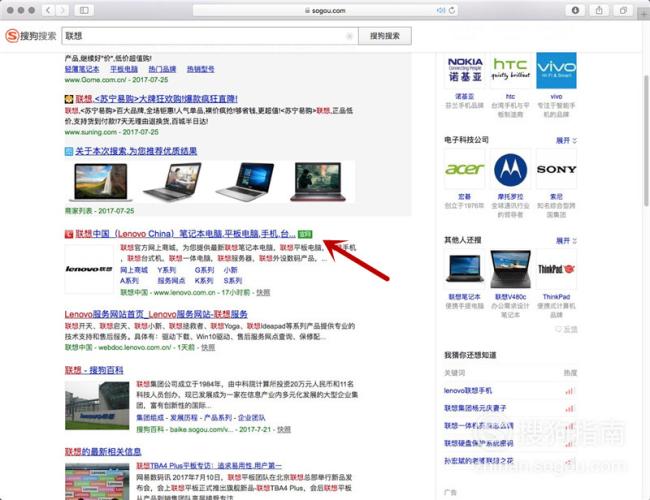Click the HTC brand logo
Image resolution: width=650 pixels, height=500 pixels.
[511, 70]
